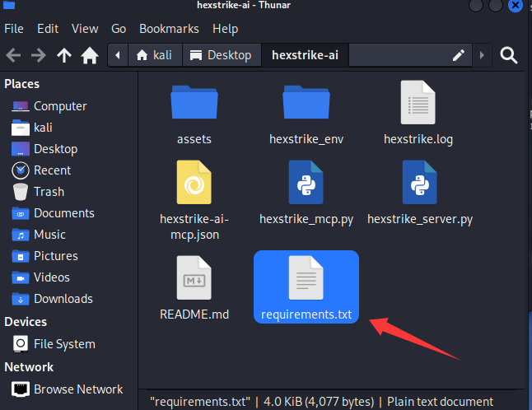Select the hexstrike_server.py Python file icon

[420, 182]
